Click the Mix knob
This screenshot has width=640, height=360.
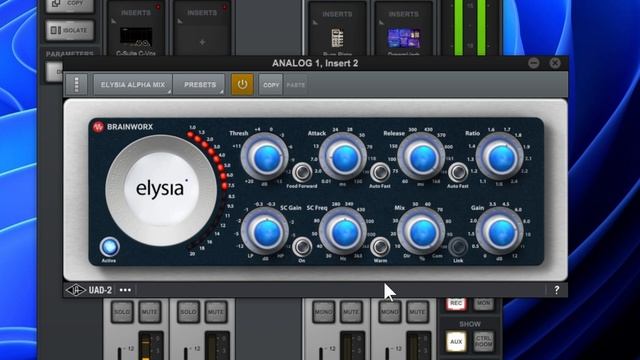[x=422, y=232]
